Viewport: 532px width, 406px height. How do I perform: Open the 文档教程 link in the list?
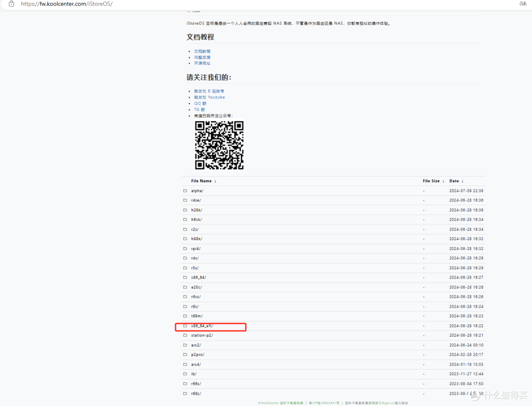(202, 51)
